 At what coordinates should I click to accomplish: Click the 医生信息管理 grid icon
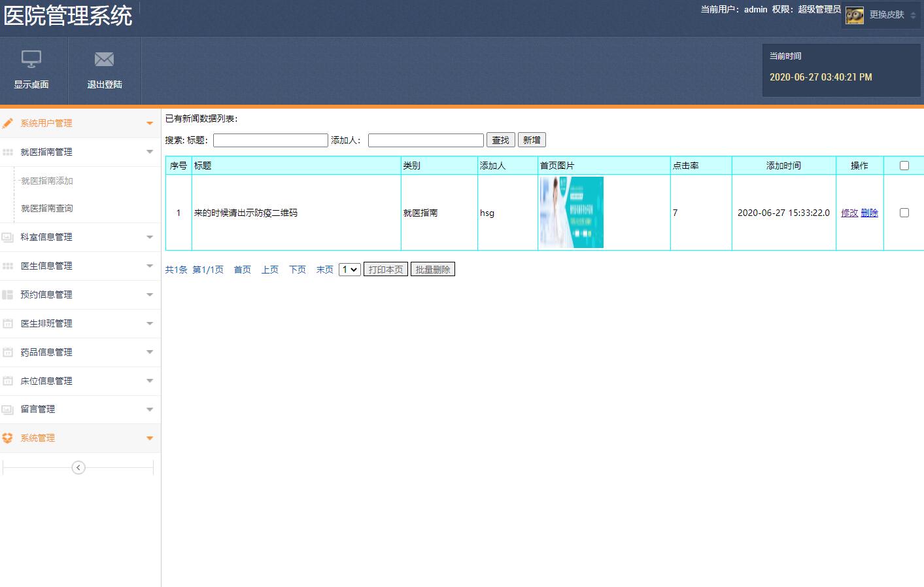[8, 266]
